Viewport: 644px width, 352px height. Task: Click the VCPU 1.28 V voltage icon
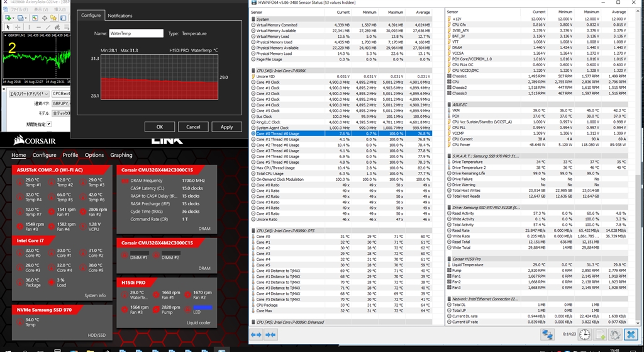pyautogui.click(x=83, y=227)
